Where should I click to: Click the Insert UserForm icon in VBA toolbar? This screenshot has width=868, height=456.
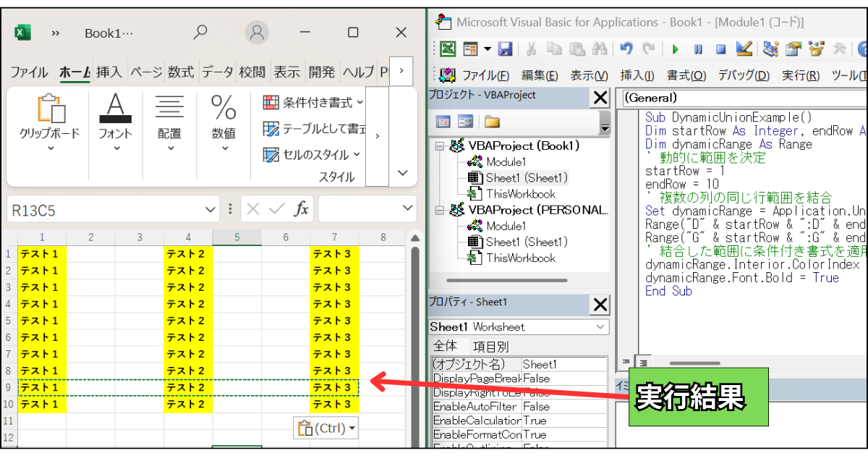click(x=470, y=49)
